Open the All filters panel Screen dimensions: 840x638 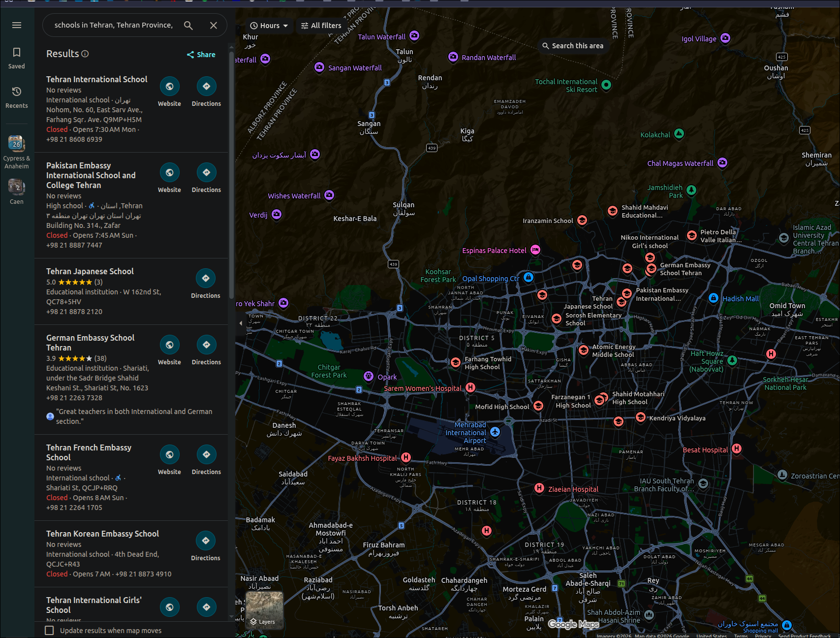coord(321,26)
